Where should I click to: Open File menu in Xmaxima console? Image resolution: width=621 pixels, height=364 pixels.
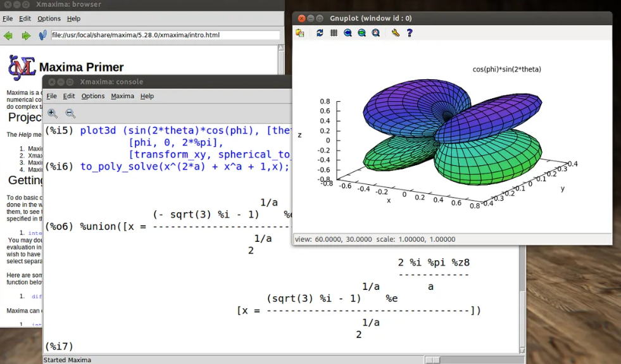point(51,96)
